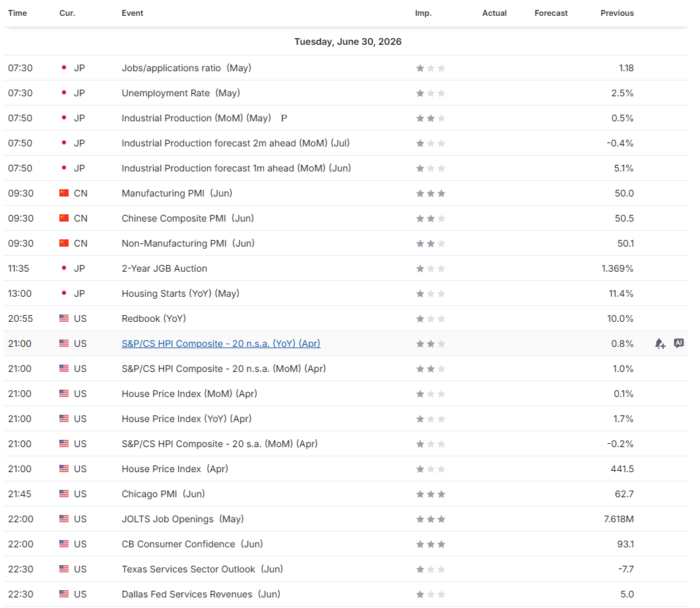The height and width of the screenshot is (608, 700).
Task: Select the '2-Year JGB Auction' event
Action: (164, 268)
